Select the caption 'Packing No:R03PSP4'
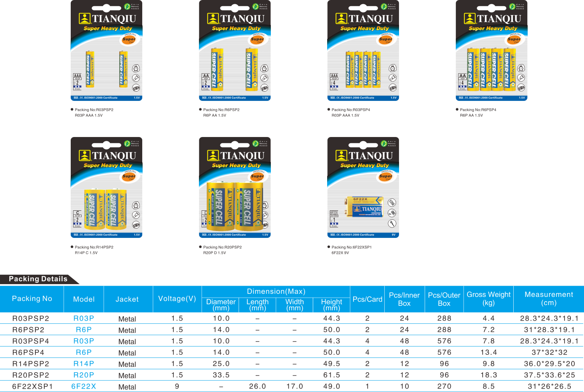Screen dimensions: 584x392 pyautogui.click(x=351, y=110)
